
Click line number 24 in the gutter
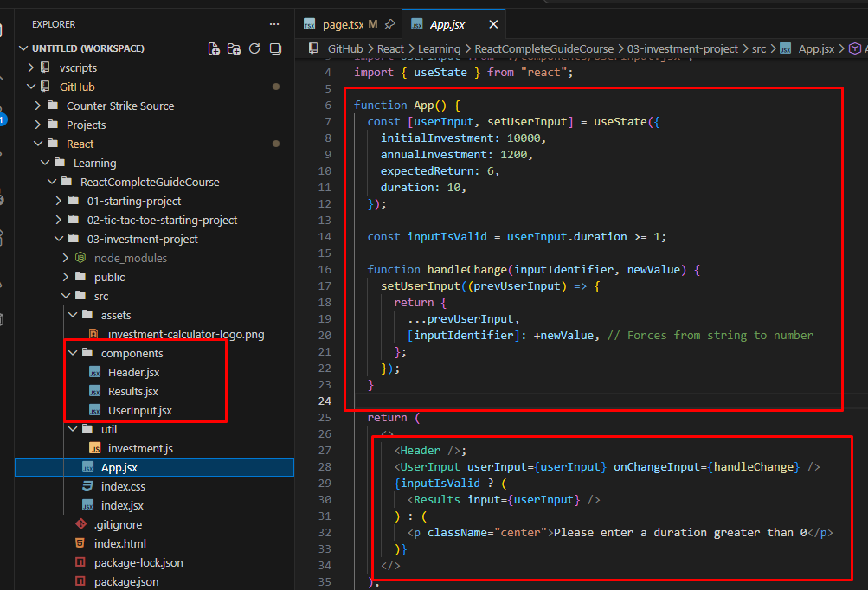pyautogui.click(x=325, y=401)
